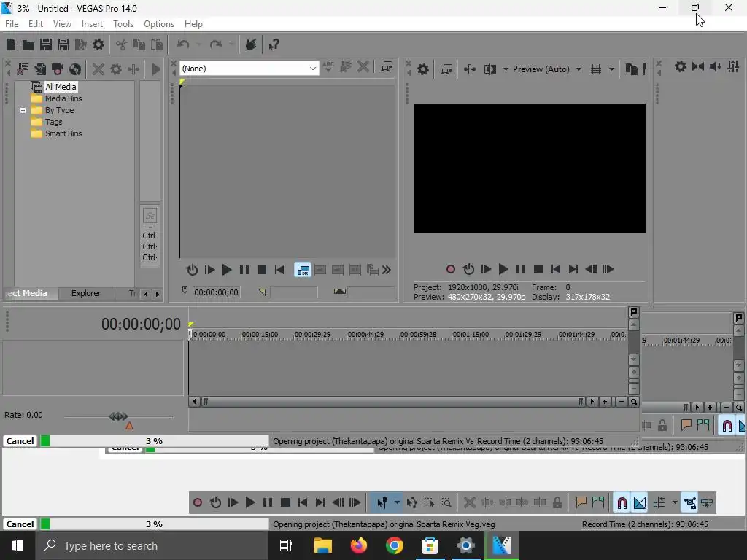
Task: Select Zoom edit tool in bottom toolbar
Action: click(x=446, y=502)
